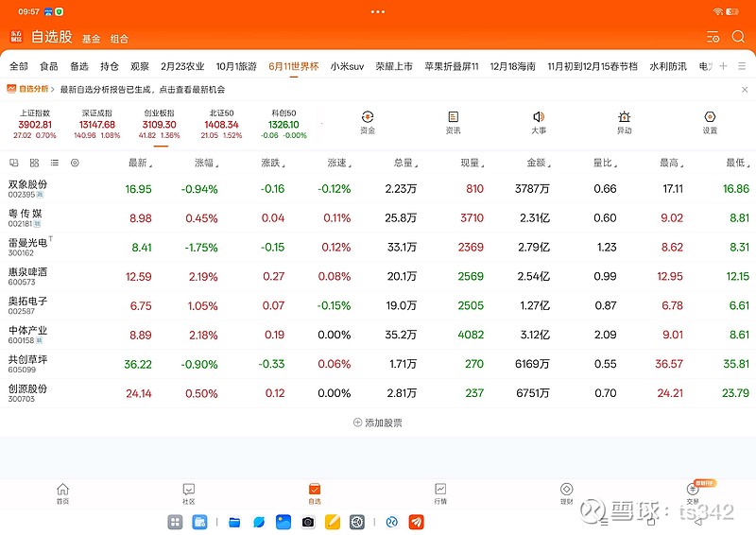The height and width of the screenshot is (535, 756).
Task: Open the 资金 capital flow icon
Action: (x=368, y=123)
